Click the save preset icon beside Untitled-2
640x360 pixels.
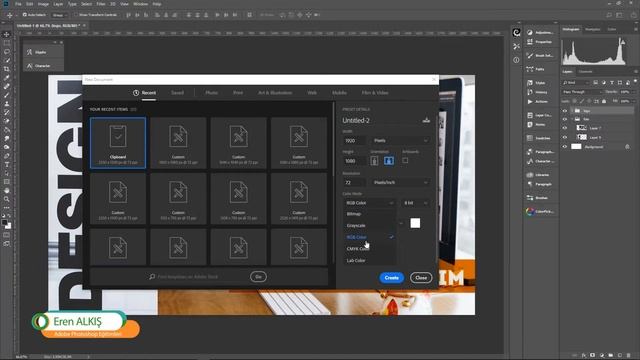pyautogui.click(x=426, y=120)
